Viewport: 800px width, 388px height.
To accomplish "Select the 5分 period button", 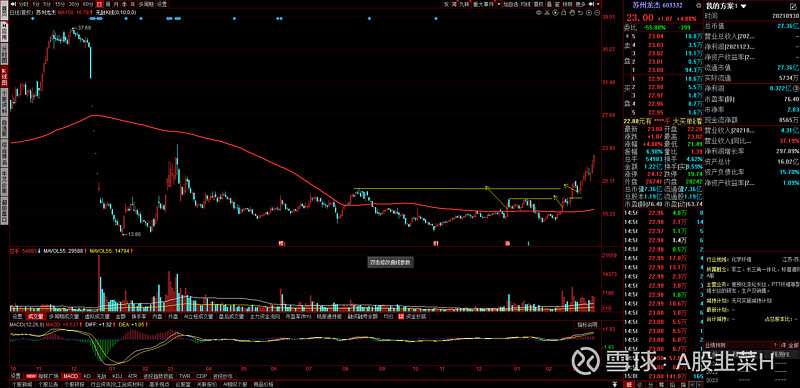I will (x=47, y=4).
